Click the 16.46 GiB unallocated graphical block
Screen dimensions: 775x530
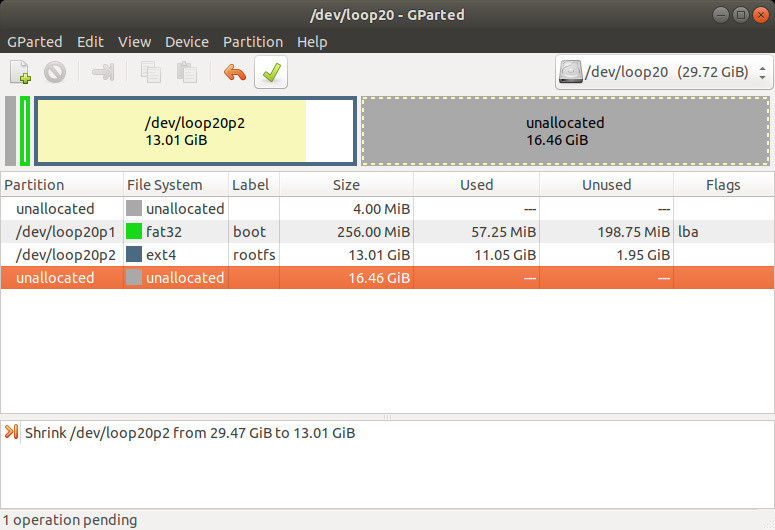[565, 131]
